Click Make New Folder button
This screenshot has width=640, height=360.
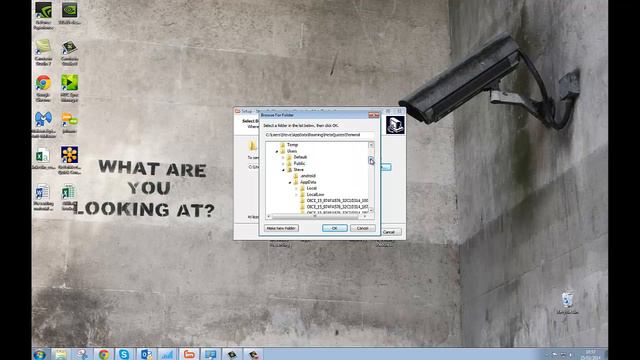(x=281, y=228)
